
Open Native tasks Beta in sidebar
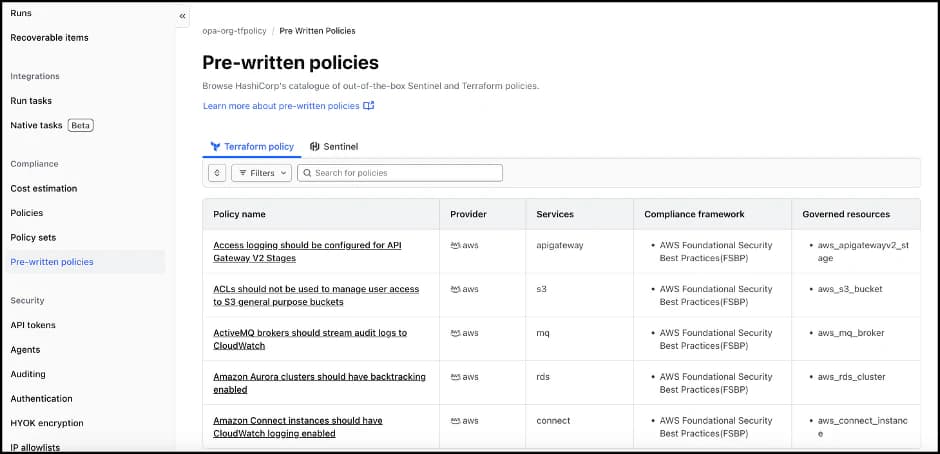[52, 125]
